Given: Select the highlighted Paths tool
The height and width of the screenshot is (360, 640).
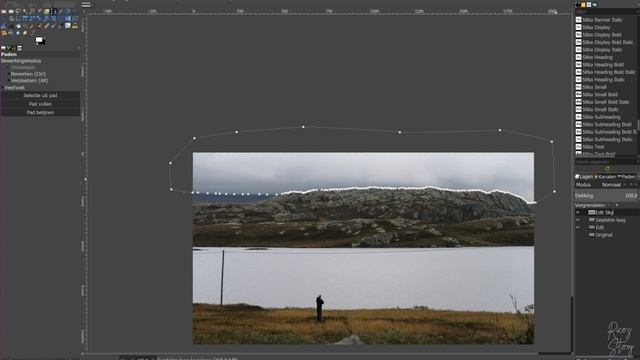Looking at the screenshot, I should tap(53, 11).
